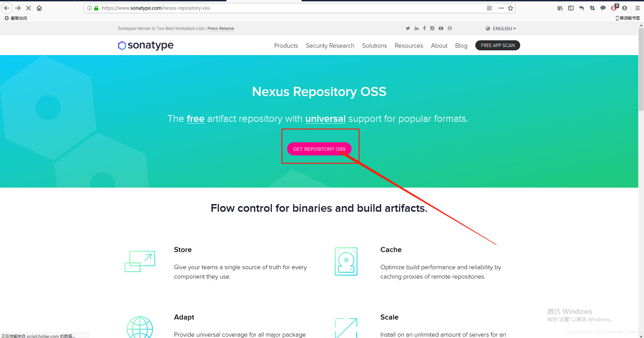Click the 'Adapt' heading

pos(184,317)
